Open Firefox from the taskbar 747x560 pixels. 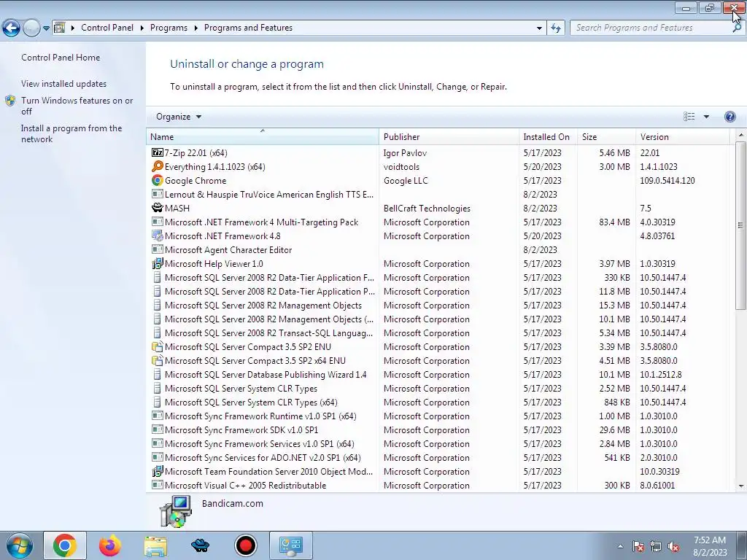click(x=110, y=545)
